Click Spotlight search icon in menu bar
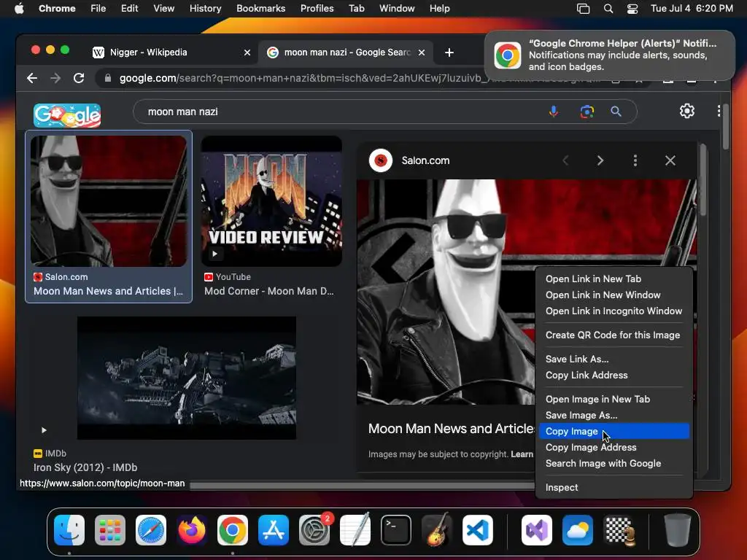This screenshot has height=560, width=747. [x=608, y=9]
